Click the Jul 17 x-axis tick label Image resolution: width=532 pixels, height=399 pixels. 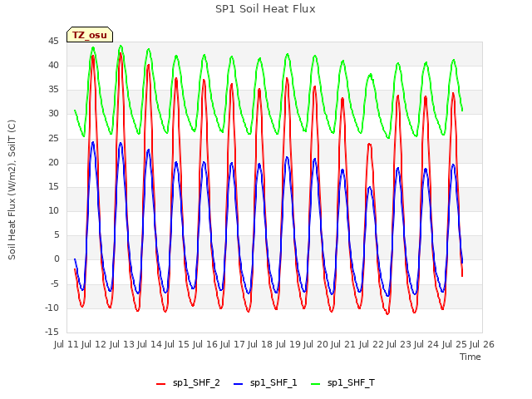pyautogui.click(x=233, y=344)
